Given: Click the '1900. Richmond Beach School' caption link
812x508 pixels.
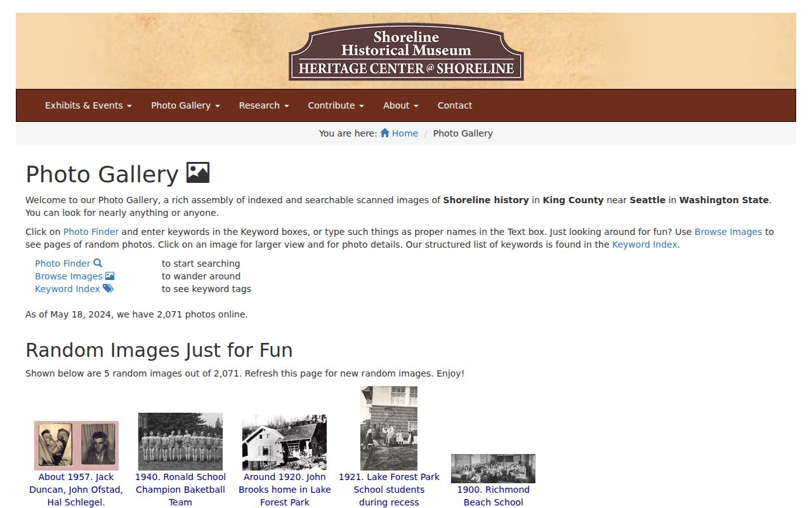Looking at the screenshot, I should pyautogui.click(x=494, y=496).
